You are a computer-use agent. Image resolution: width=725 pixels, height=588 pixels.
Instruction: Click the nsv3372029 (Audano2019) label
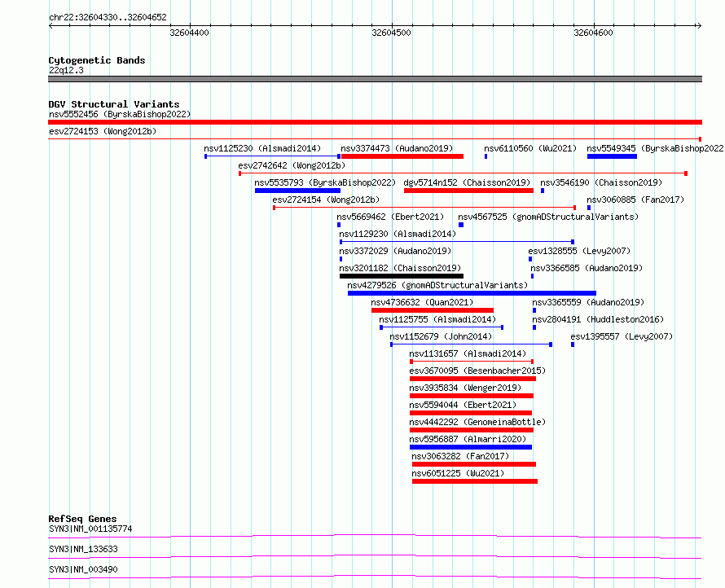tap(395, 251)
